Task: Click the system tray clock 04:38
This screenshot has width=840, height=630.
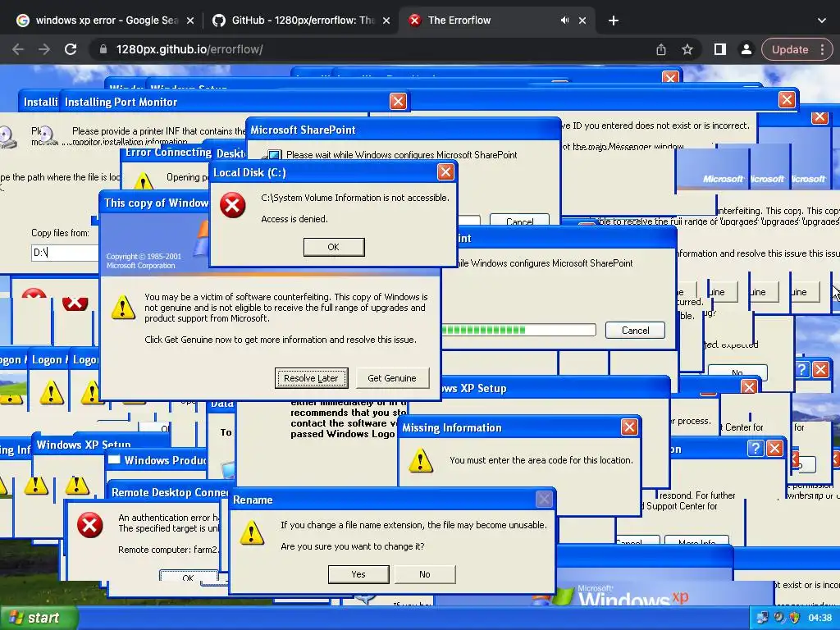Action: click(x=819, y=618)
